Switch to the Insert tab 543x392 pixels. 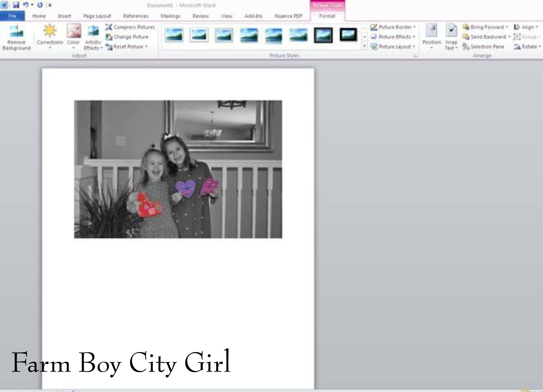(x=64, y=16)
